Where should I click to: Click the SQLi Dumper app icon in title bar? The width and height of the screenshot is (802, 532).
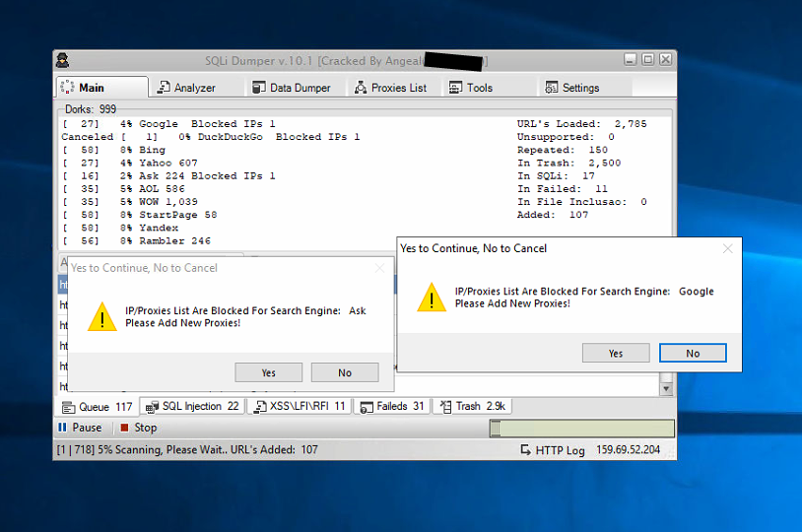[x=63, y=60]
